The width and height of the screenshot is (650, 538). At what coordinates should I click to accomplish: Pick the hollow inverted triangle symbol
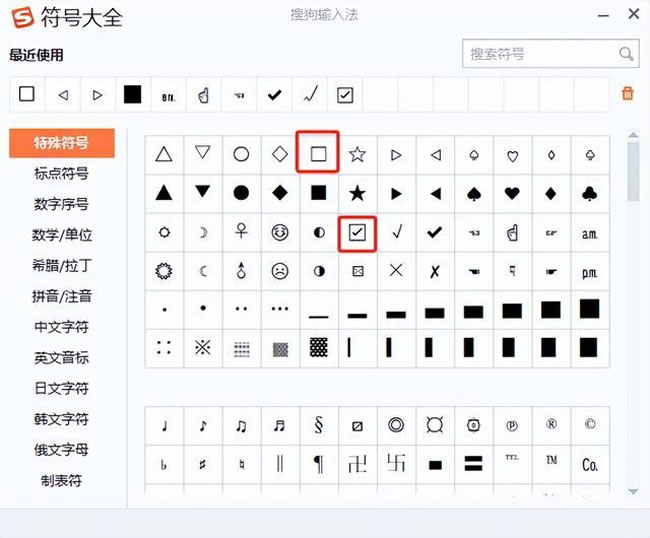pos(203,153)
